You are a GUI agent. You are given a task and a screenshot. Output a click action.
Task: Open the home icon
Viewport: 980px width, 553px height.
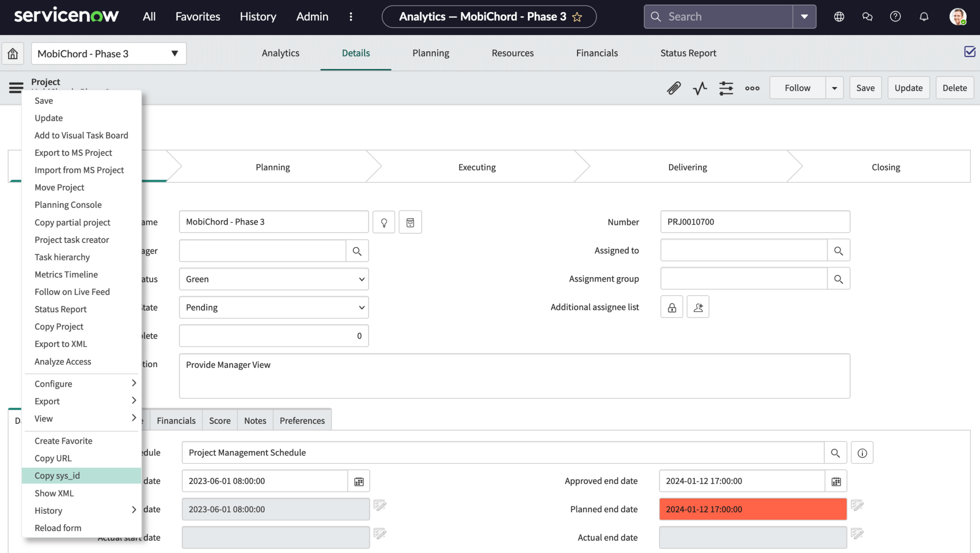[13, 54]
